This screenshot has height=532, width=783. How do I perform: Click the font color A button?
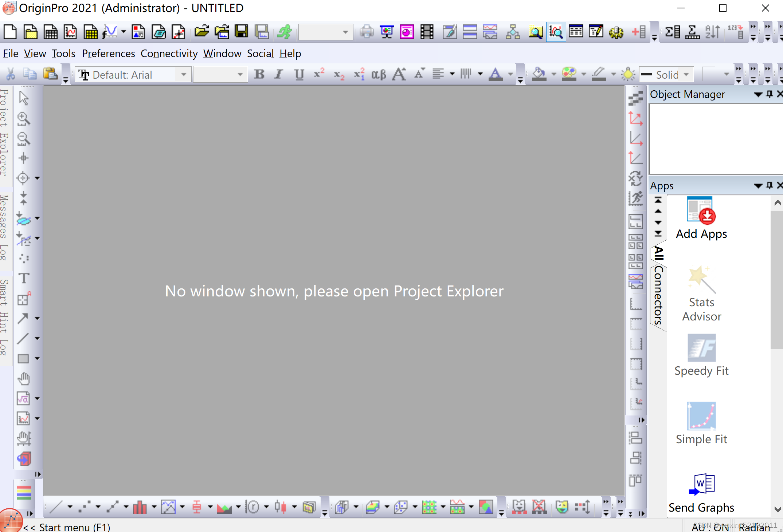[x=495, y=75]
